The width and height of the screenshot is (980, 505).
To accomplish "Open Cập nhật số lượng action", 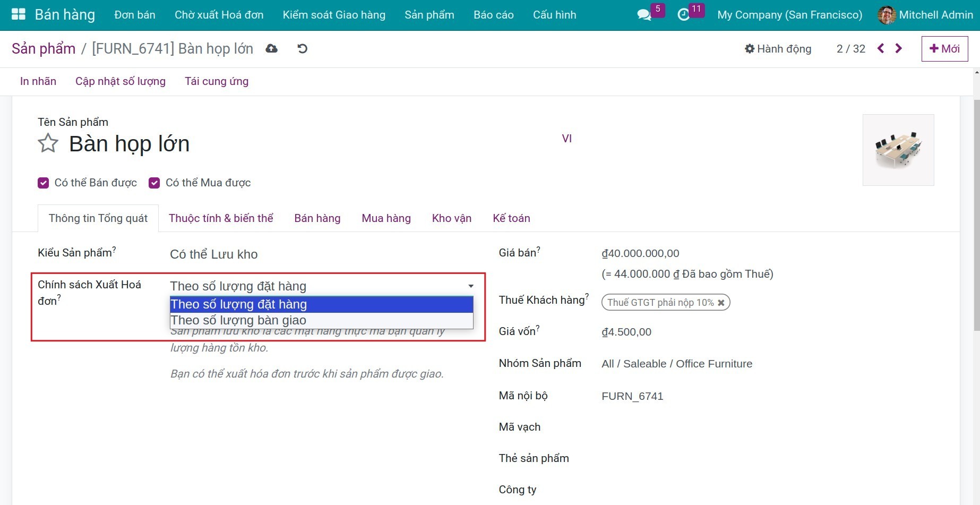I will 120,81.
